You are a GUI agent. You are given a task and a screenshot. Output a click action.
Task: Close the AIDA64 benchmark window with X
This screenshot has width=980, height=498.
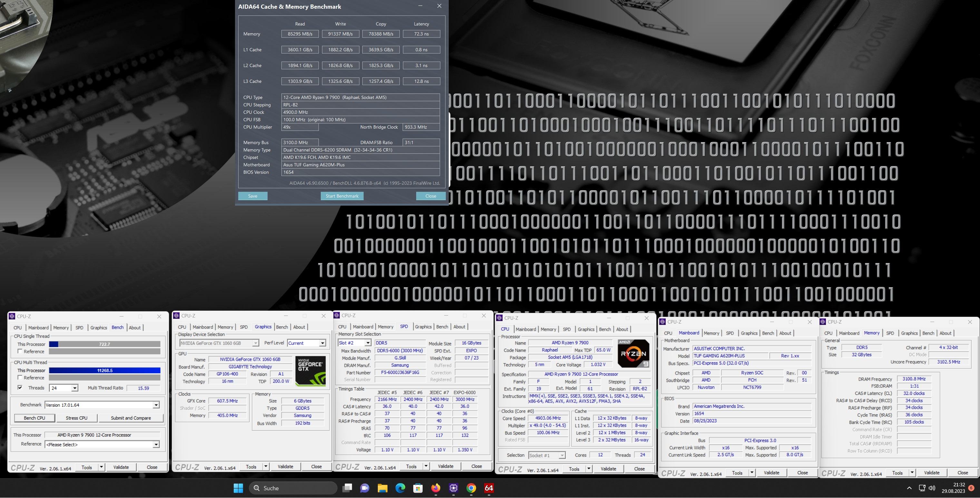coord(439,6)
